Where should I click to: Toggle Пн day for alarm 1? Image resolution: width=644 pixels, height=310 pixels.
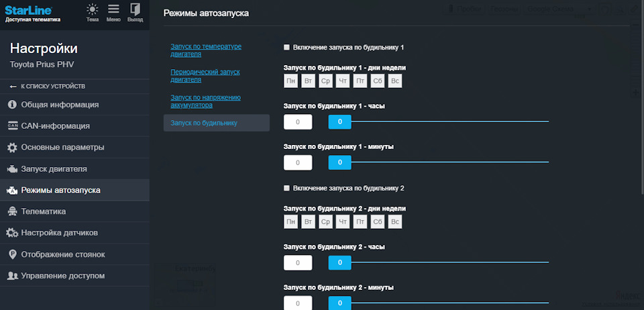[290, 81]
